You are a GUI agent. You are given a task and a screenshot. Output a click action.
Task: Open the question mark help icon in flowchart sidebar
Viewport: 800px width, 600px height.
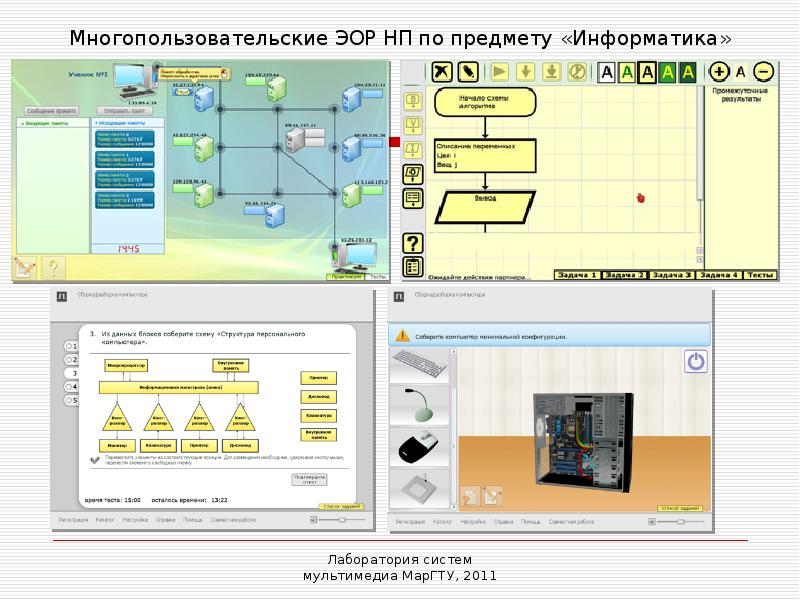click(412, 242)
